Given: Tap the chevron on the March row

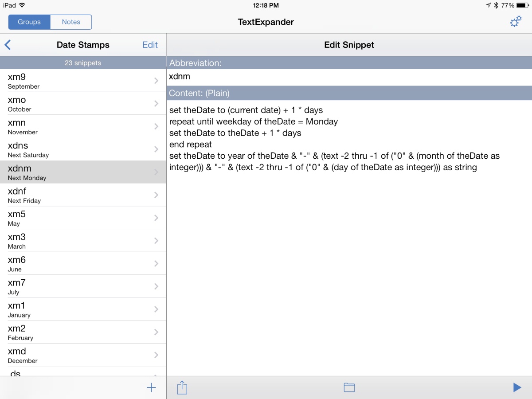Looking at the screenshot, I should (156, 241).
